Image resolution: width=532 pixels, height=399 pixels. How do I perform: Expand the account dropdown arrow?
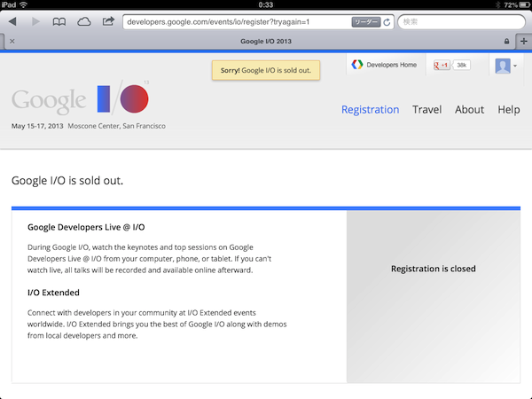[515, 66]
